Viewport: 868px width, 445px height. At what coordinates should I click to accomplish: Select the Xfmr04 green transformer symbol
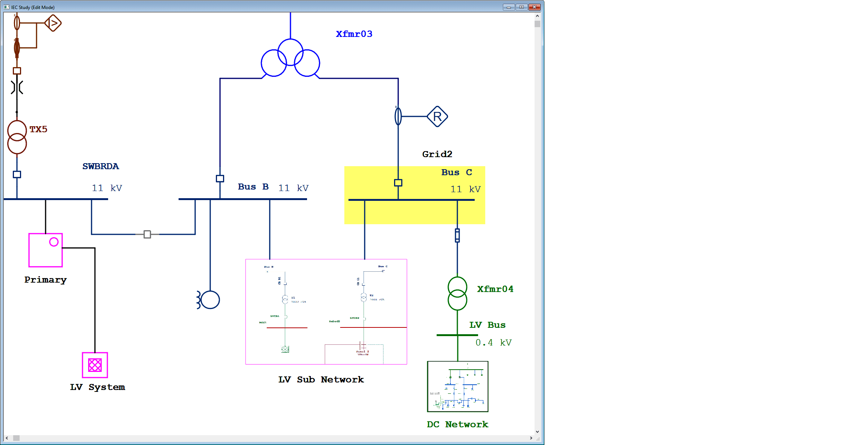(457, 294)
